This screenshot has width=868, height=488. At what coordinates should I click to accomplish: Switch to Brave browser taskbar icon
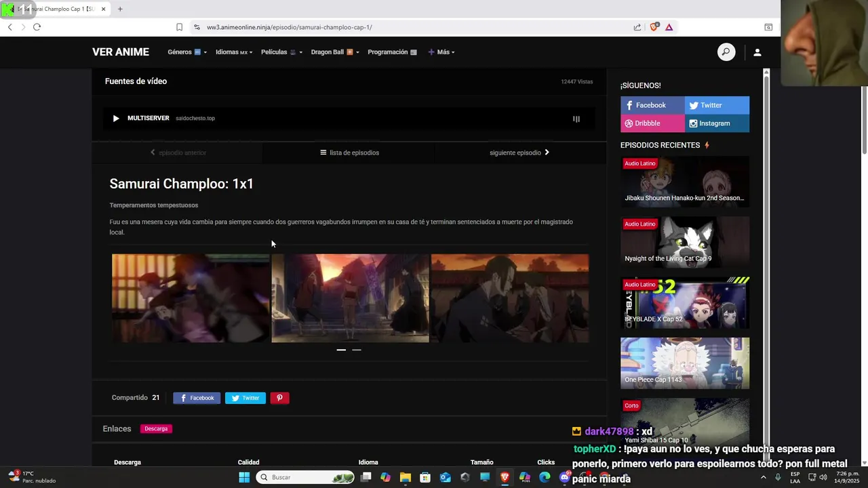(505, 477)
